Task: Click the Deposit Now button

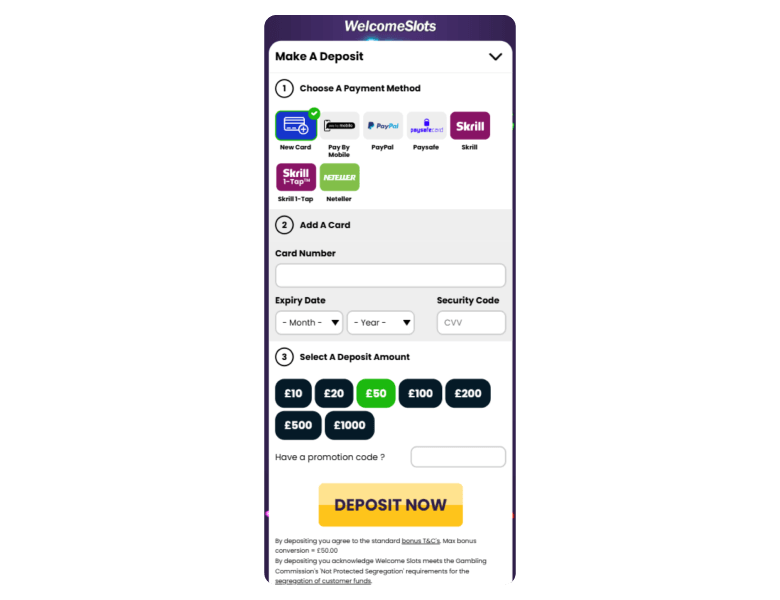Action: click(x=390, y=504)
